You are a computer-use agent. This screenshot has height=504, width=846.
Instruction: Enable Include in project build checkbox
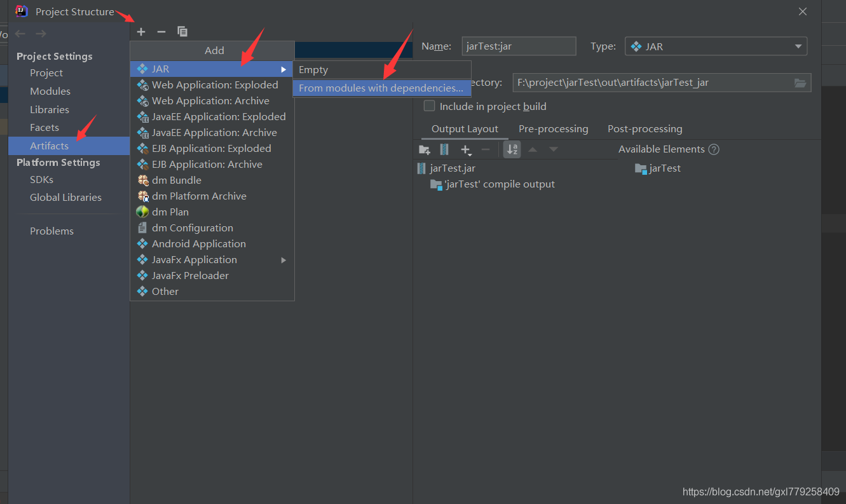click(430, 106)
